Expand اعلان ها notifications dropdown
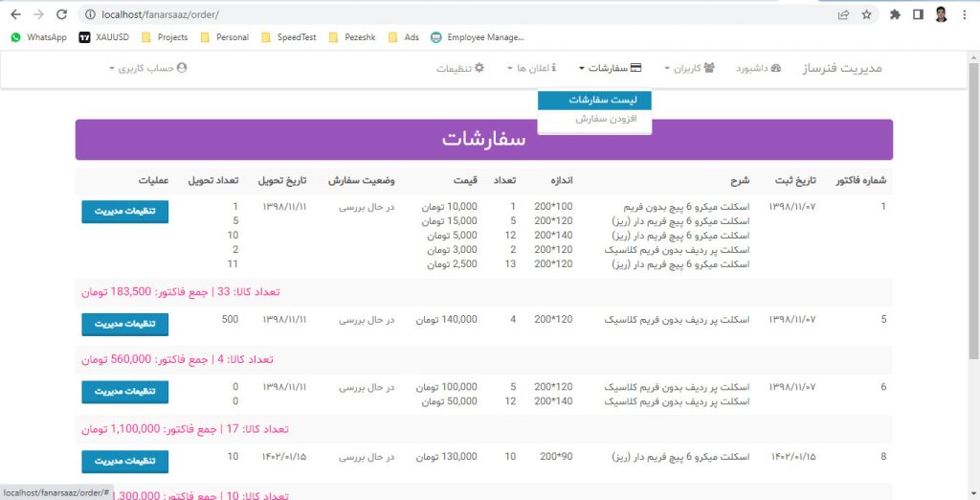The height and width of the screenshot is (500, 980). point(531,68)
